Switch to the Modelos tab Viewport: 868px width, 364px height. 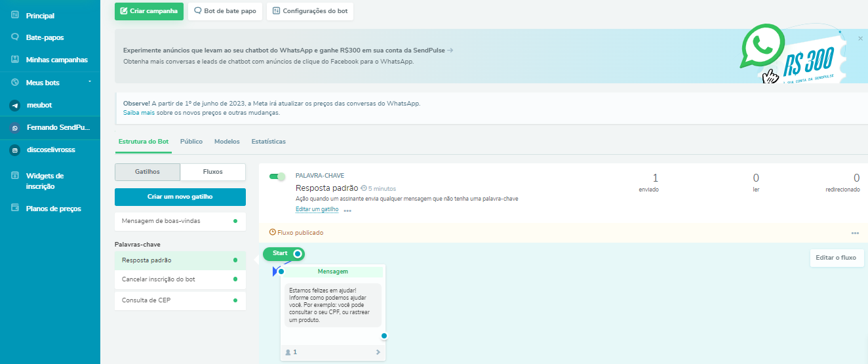[227, 142]
